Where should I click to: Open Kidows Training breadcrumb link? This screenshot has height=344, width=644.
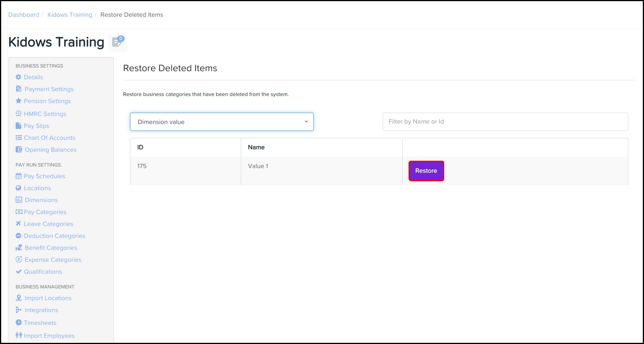pos(70,15)
